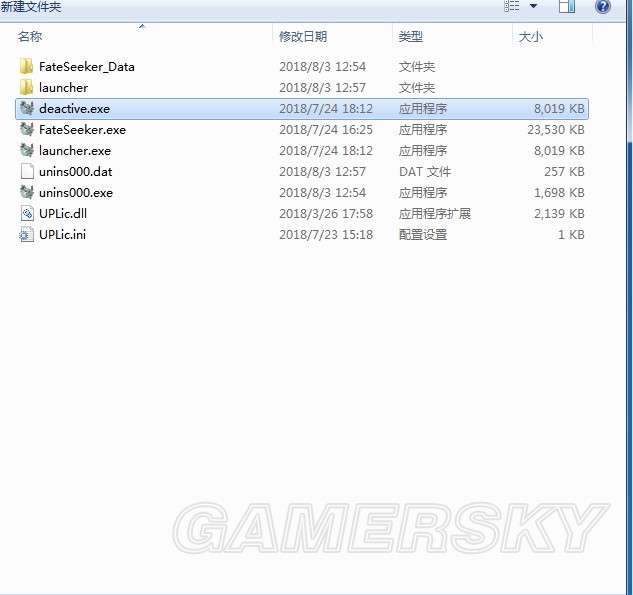This screenshot has height=595, width=633.
Task: Select the UPLic.ini settings file icon
Action: tap(27, 235)
